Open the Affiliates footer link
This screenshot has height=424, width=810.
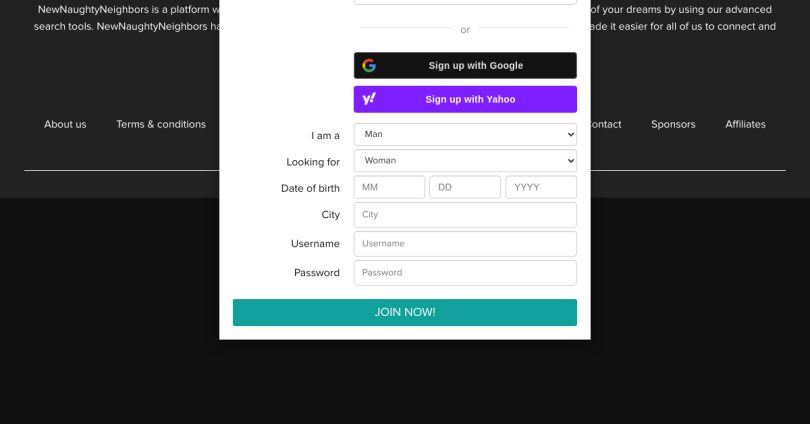coord(745,124)
